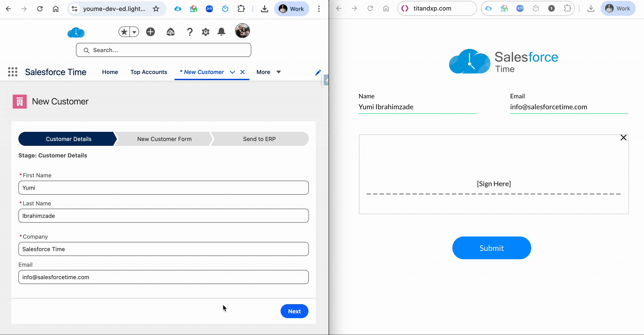Expand the New Customer tab chevron

pyautogui.click(x=232, y=72)
